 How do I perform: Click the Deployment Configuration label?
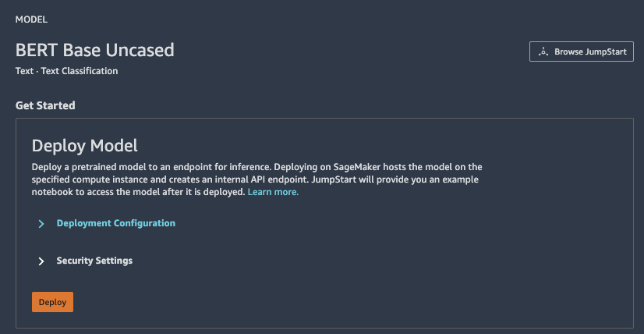[x=115, y=223]
